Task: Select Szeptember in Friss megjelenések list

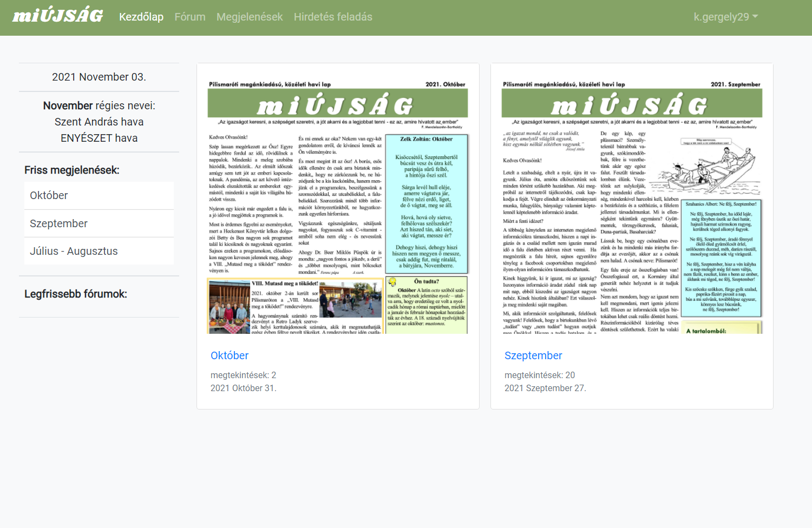Action: pos(99,223)
